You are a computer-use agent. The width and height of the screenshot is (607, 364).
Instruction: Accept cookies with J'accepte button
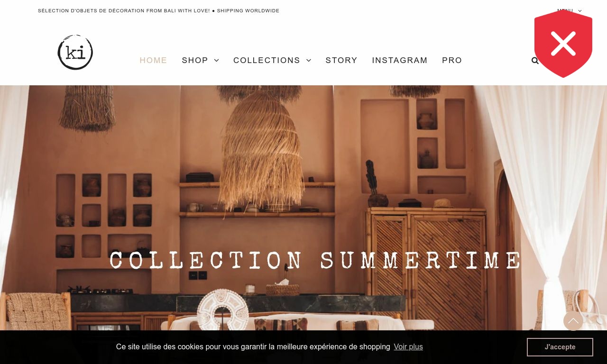(x=560, y=347)
